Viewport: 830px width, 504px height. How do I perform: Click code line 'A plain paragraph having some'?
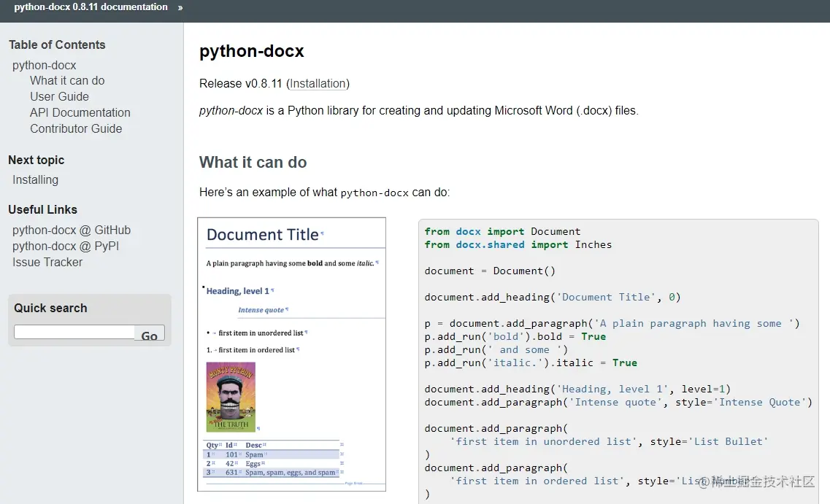click(612, 324)
